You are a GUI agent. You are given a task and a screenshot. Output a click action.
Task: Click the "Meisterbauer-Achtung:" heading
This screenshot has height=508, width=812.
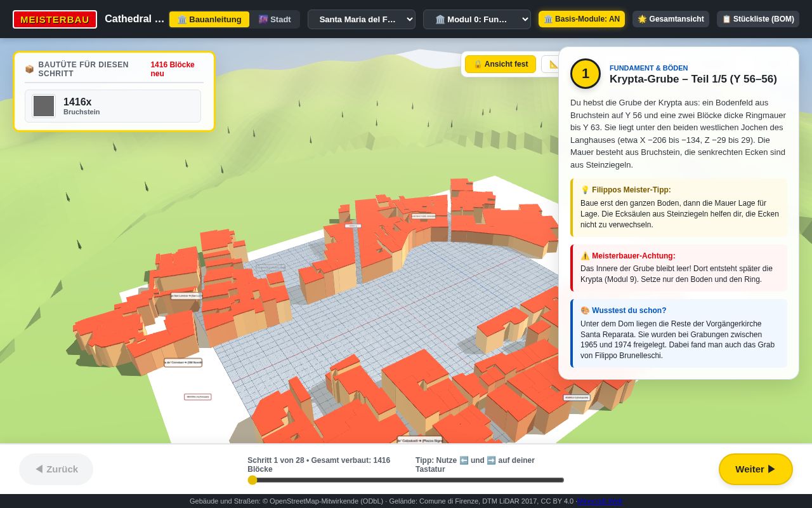pyautogui.click(x=634, y=256)
